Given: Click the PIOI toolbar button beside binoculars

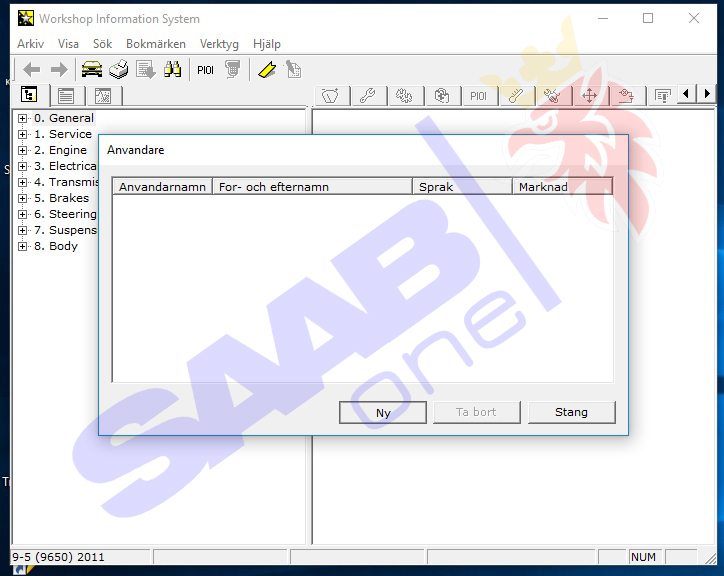Looking at the screenshot, I should (x=205, y=69).
